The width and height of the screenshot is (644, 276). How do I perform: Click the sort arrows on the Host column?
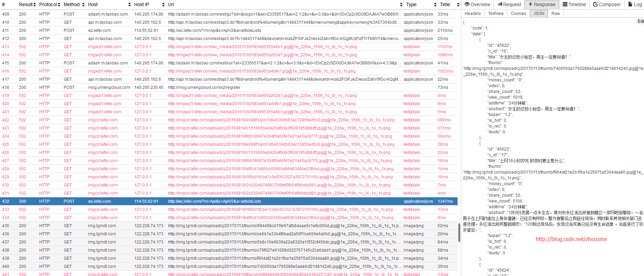129,4
